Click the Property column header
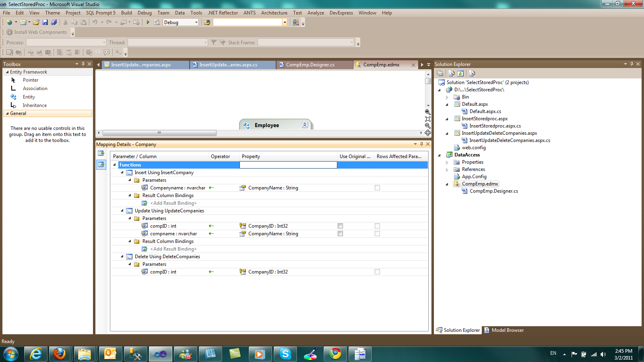644x362 pixels. pos(288,156)
